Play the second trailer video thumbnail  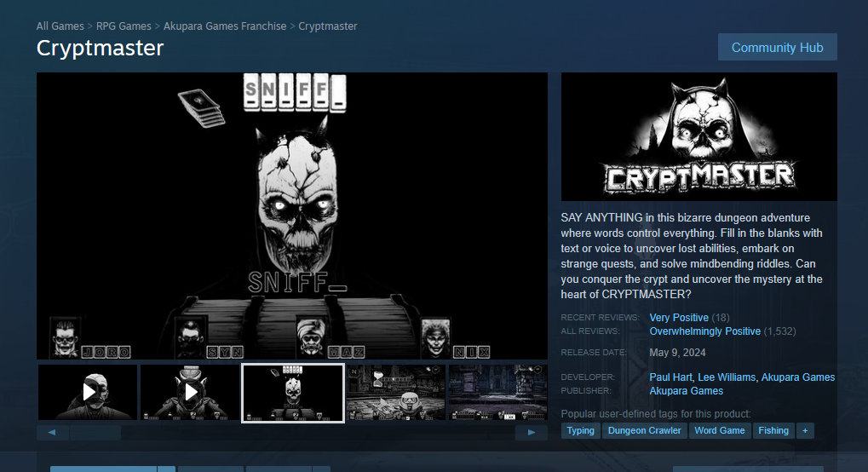tap(190, 392)
